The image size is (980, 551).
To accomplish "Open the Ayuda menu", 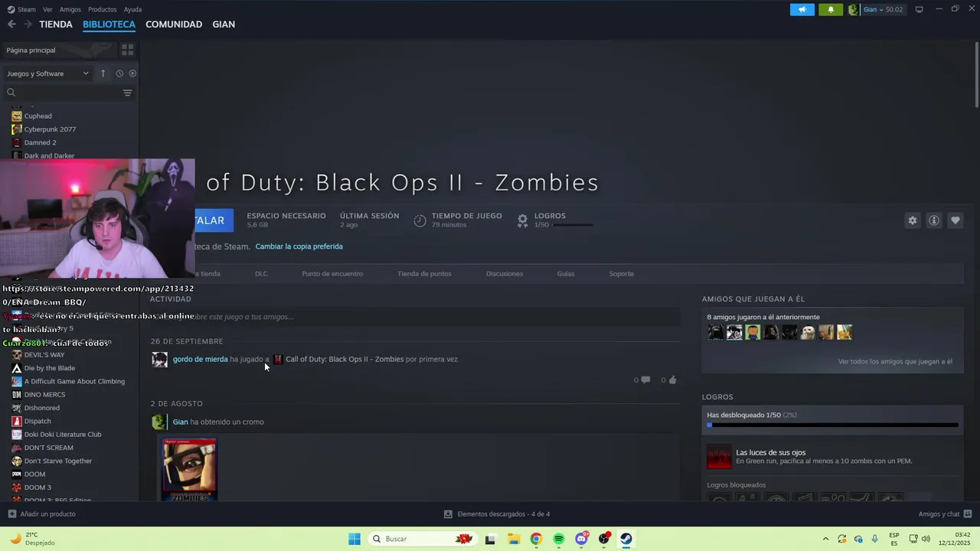I will (x=132, y=9).
